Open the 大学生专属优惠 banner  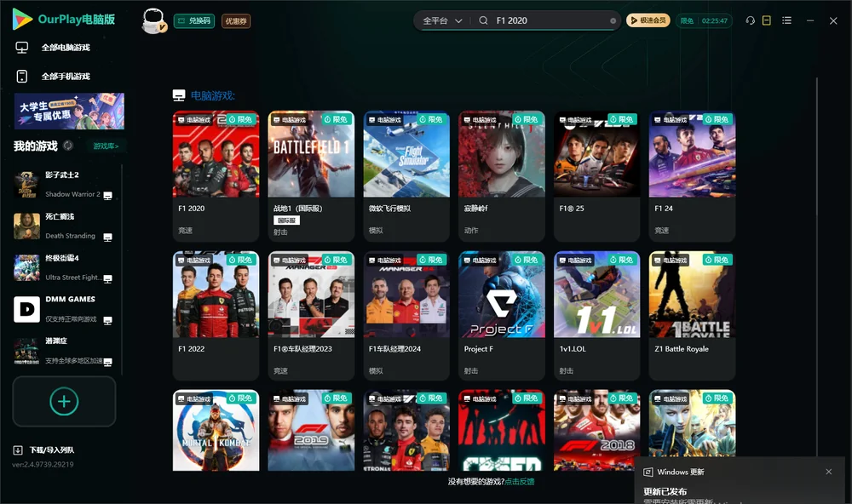click(x=69, y=111)
